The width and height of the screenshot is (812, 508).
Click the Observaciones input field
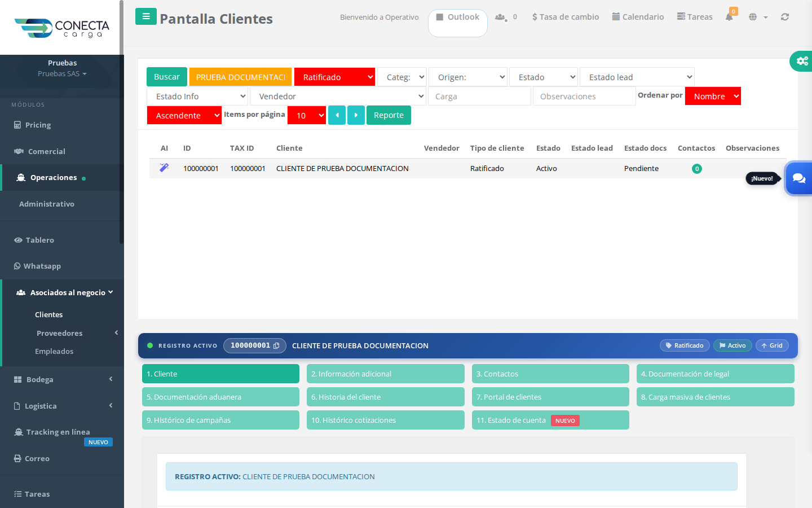click(584, 97)
